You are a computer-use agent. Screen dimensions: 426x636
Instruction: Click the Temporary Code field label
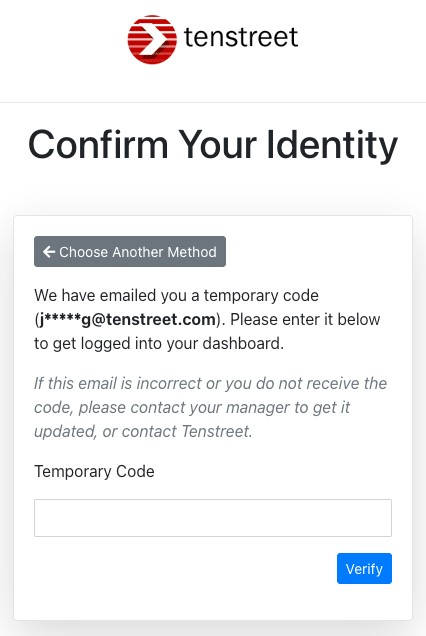click(95, 471)
